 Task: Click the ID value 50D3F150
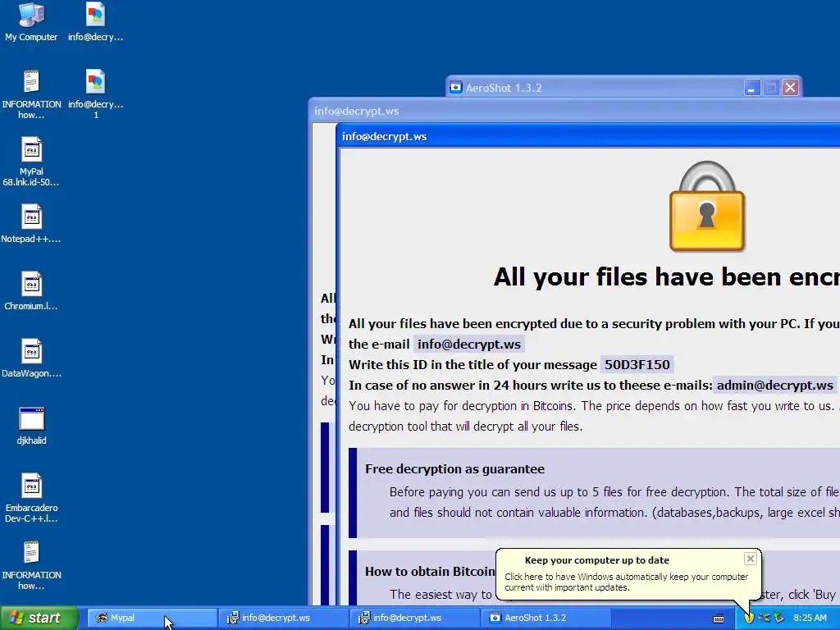coord(637,365)
